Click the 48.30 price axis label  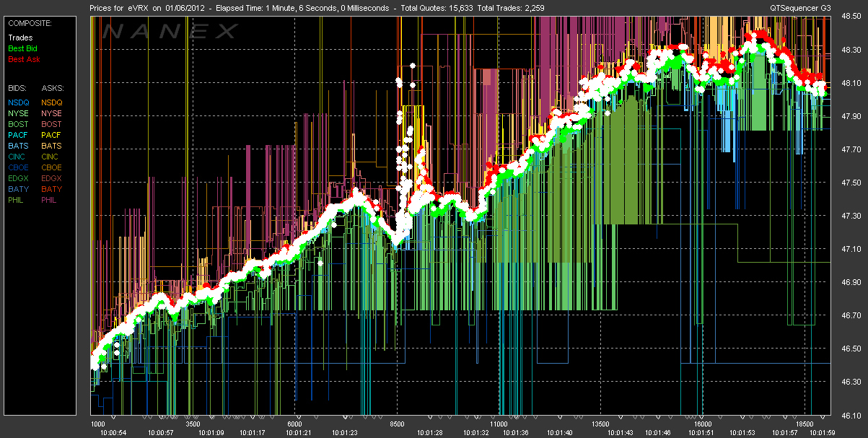[x=852, y=51]
